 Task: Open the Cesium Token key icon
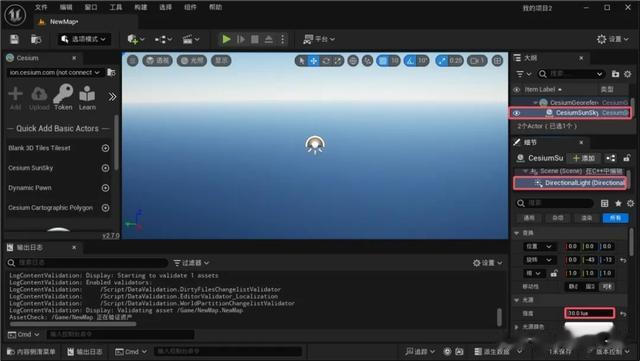(x=63, y=98)
